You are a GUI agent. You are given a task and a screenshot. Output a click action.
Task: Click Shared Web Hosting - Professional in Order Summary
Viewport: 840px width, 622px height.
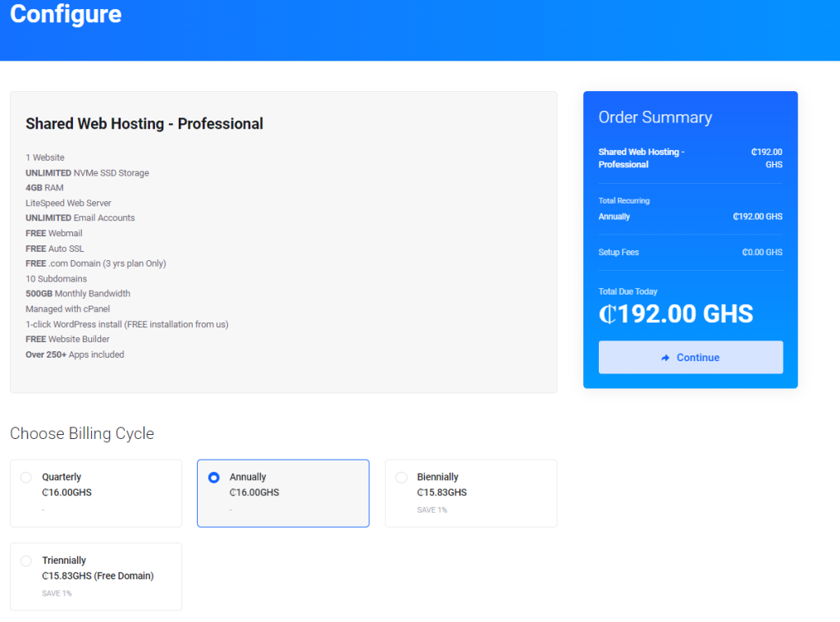point(641,158)
